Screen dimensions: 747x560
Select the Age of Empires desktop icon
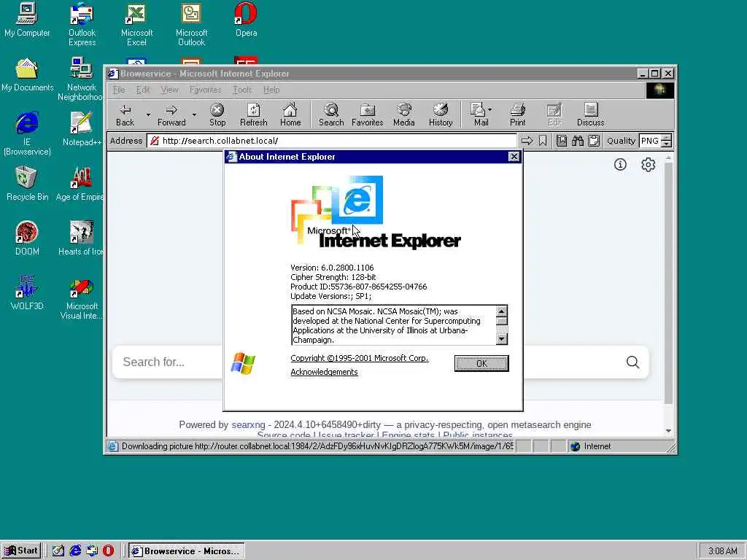coord(80,183)
